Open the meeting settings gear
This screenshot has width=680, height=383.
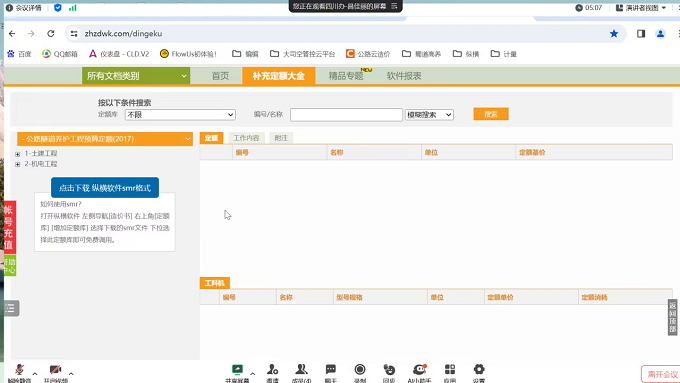pyautogui.click(x=479, y=370)
